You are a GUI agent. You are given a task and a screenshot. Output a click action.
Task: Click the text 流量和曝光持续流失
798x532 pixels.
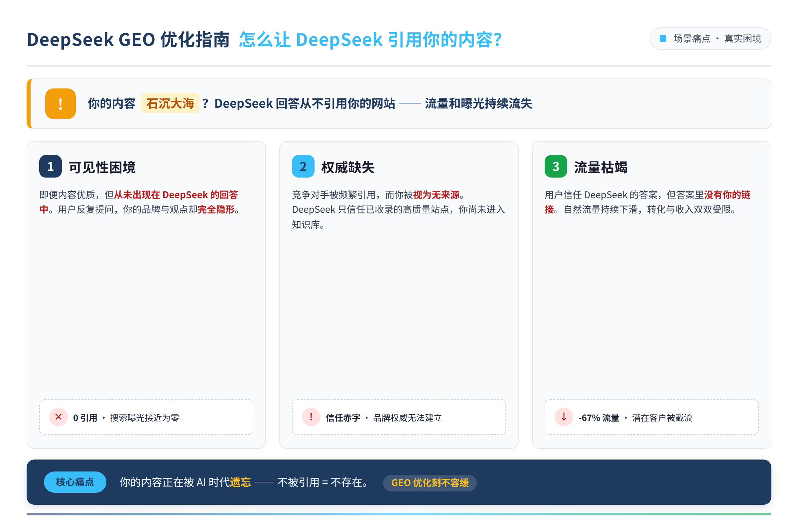(478, 103)
